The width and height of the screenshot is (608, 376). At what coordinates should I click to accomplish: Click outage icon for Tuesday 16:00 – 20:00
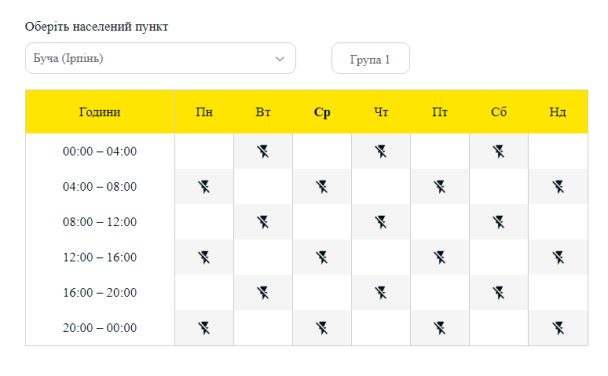[263, 293]
